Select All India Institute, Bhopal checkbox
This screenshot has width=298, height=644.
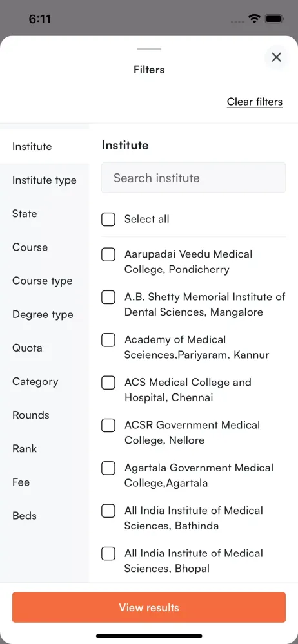coord(108,554)
